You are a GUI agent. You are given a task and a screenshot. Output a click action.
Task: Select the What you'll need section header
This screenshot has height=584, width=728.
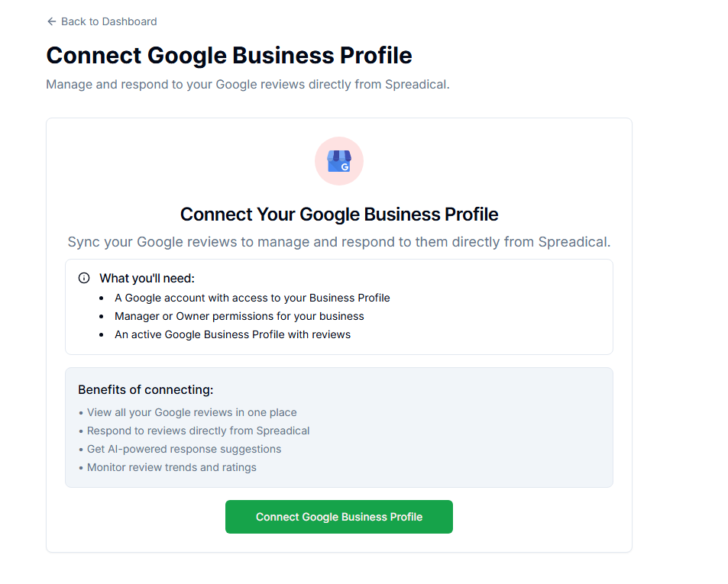click(150, 278)
